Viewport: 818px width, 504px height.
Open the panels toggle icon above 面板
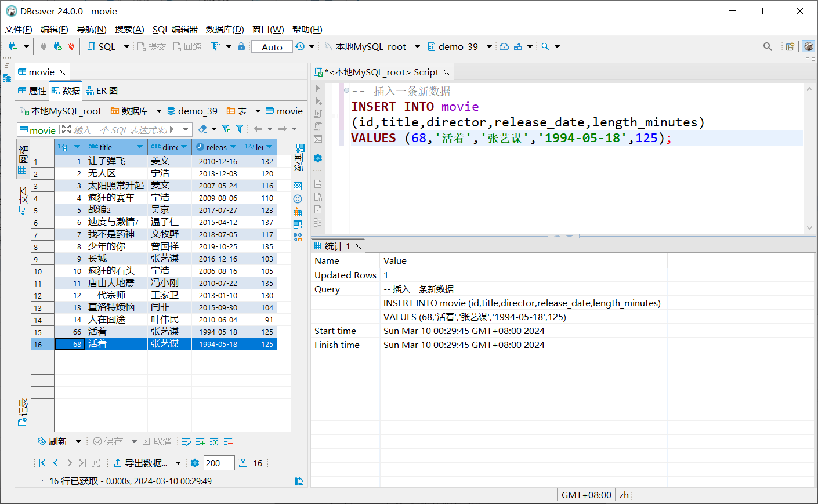point(300,148)
